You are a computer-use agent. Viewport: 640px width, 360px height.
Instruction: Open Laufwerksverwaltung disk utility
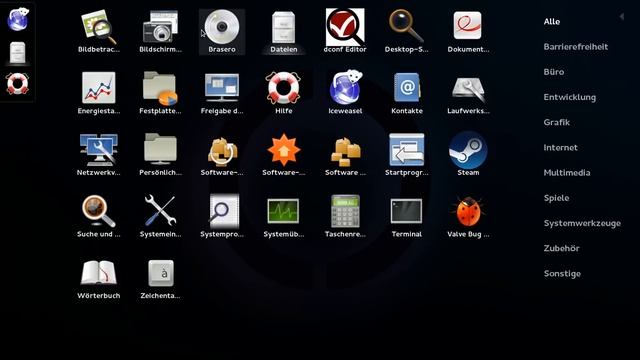click(468, 93)
